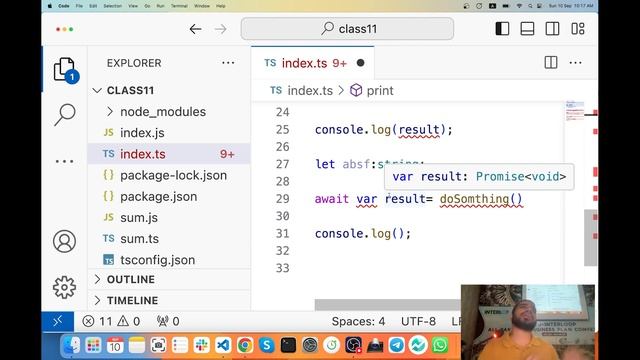Split the editor to the right
The image size is (640, 360).
[x=551, y=62]
